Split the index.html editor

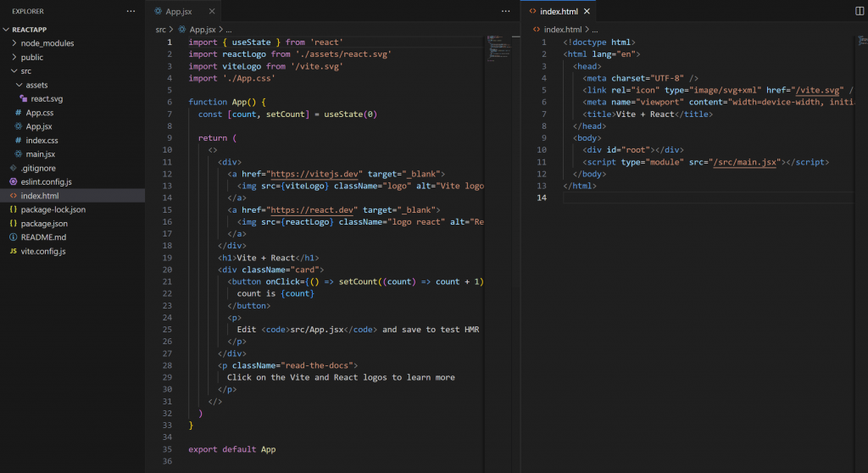point(860,11)
